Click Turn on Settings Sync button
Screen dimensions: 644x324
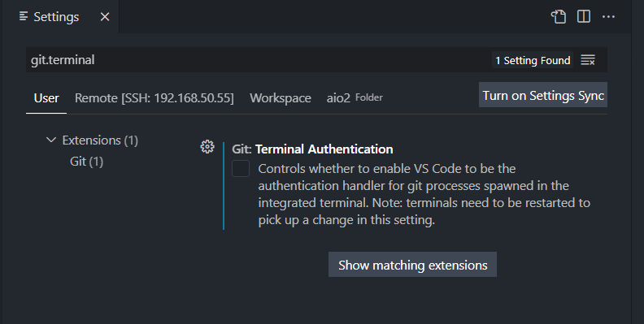coord(543,95)
